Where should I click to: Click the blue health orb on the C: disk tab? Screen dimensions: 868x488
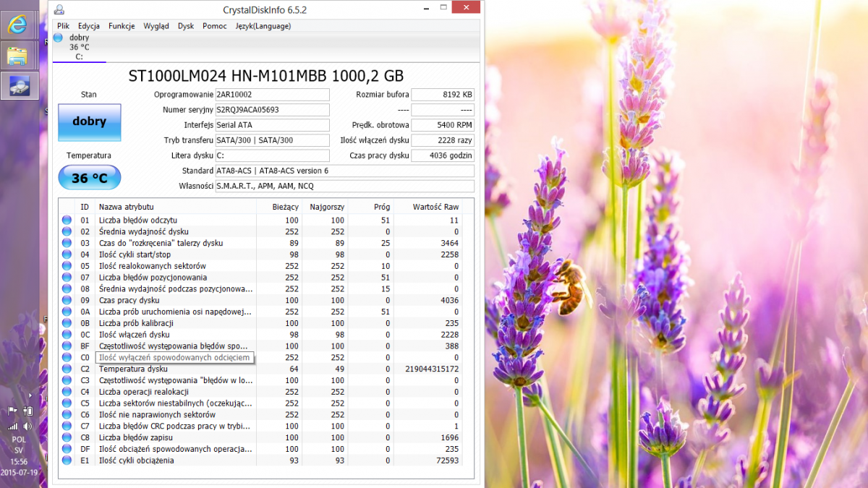58,38
